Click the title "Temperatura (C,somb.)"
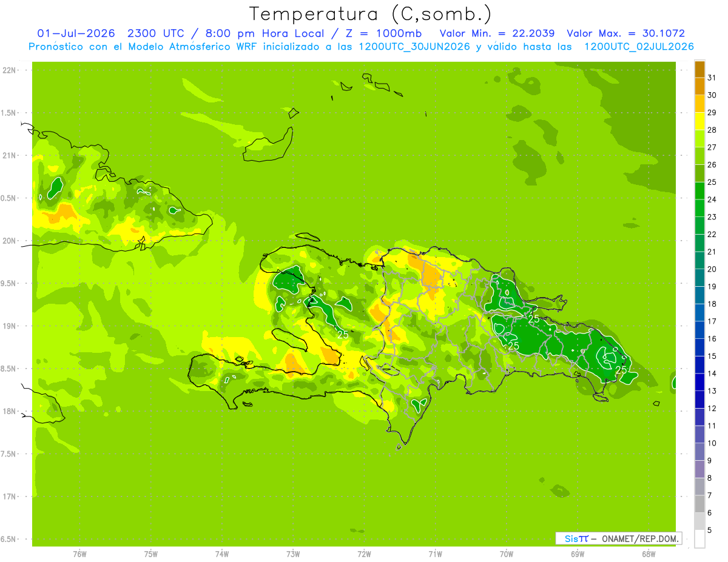 (x=371, y=14)
